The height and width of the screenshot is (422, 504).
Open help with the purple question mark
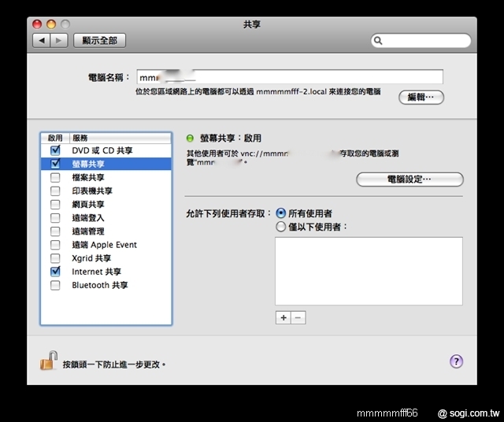point(456,361)
